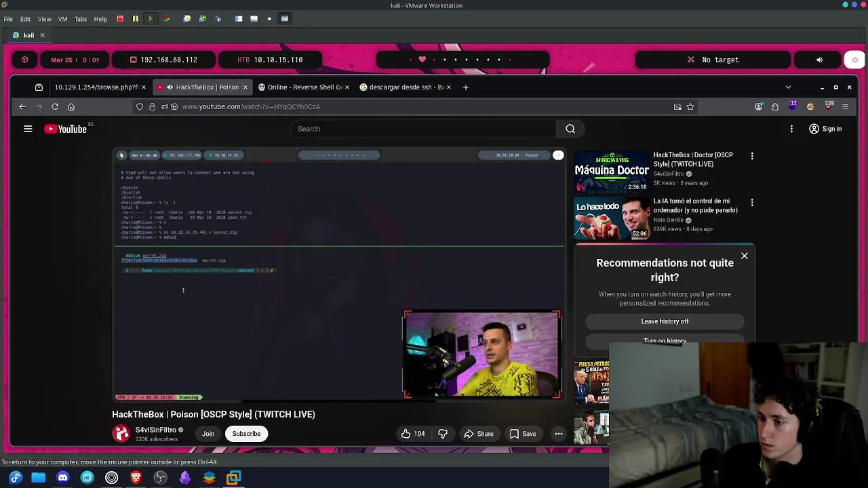The height and width of the screenshot is (488, 868).
Task: Click Leave history off
Action: [x=665, y=321]
